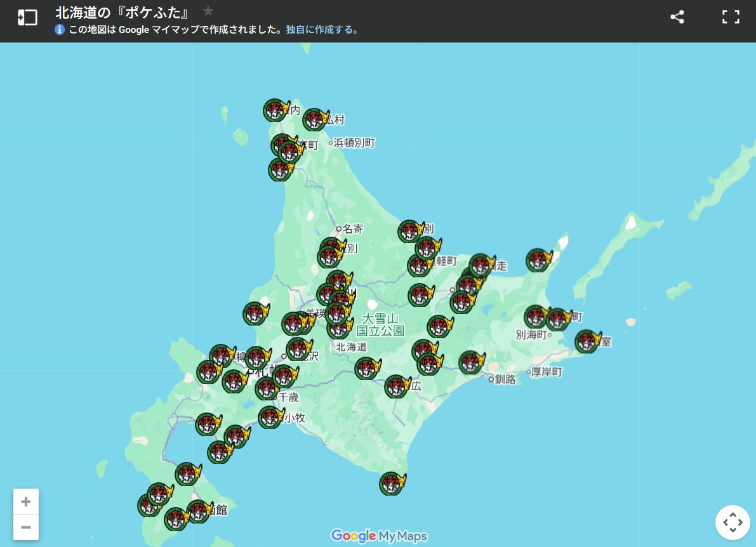The width and height of the screenshot is (756, 547).
Task: Click the pan control in the corner
Action: 733,523
